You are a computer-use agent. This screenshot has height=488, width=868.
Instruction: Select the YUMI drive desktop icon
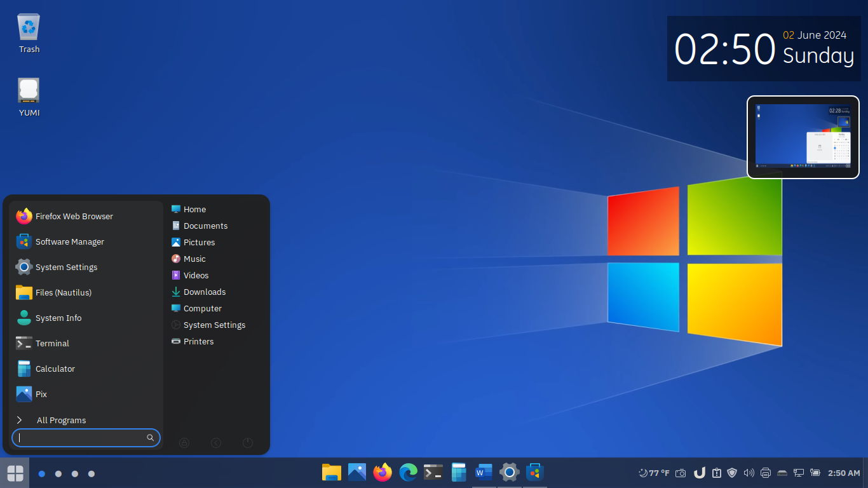pos(29,97)
